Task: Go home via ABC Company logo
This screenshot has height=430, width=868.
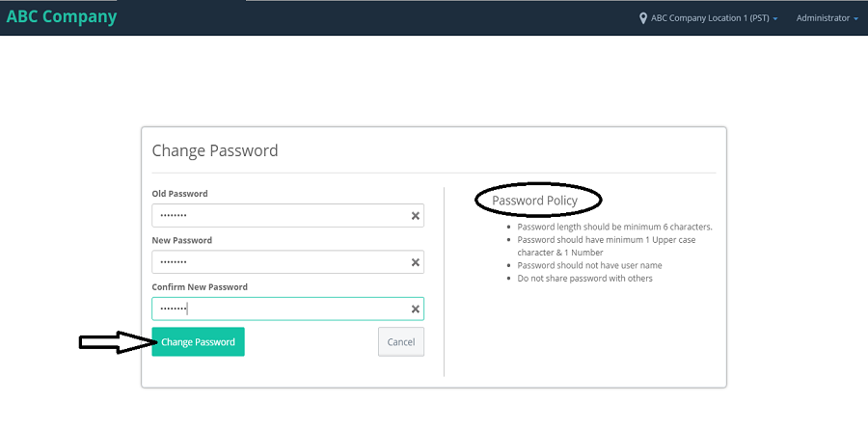Action: (62, 16)
